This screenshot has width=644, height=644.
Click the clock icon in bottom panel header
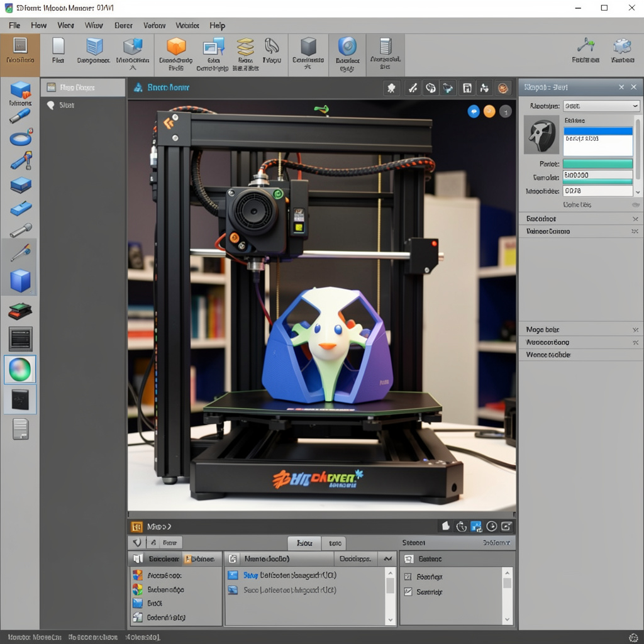tap(492, 526)
